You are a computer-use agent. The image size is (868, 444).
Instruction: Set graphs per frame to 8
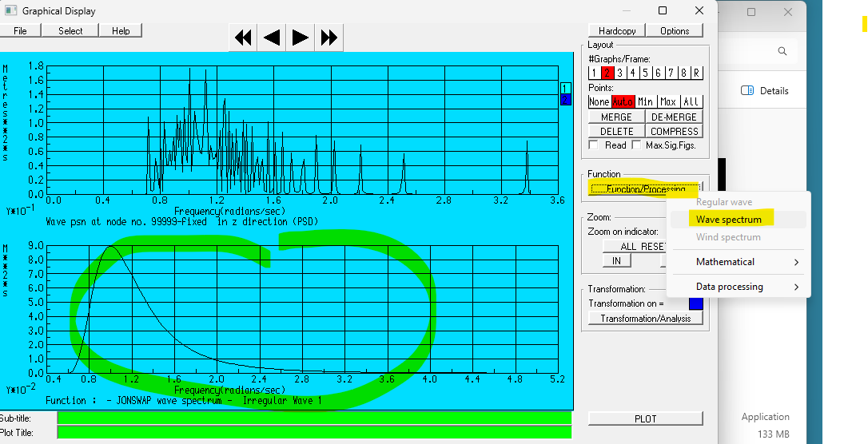[683, 73]
